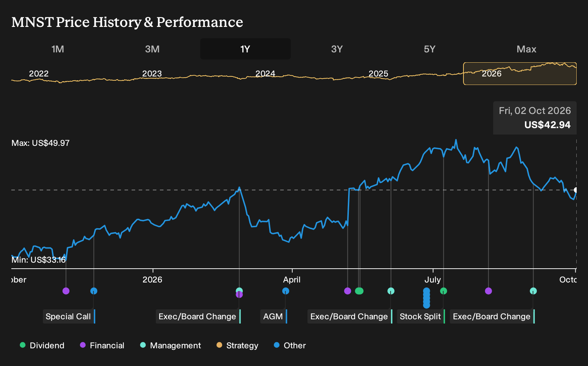Open the AGM event label

coord(274,316)
